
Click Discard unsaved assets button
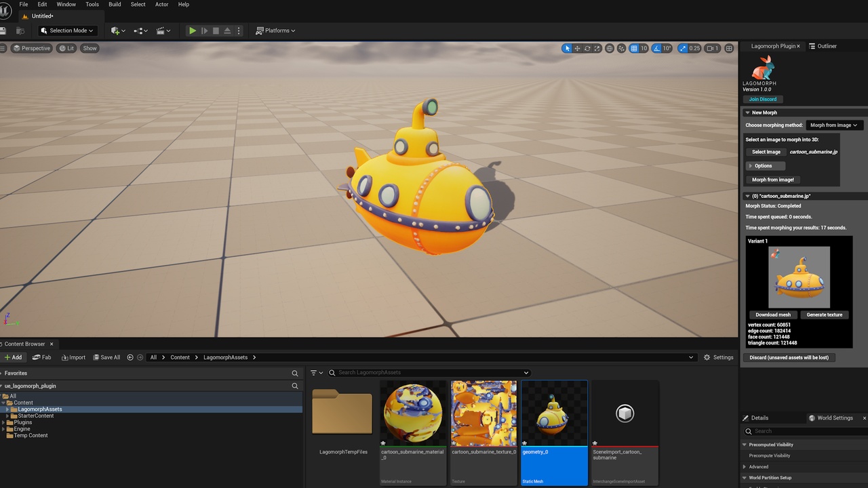point(789,357)
